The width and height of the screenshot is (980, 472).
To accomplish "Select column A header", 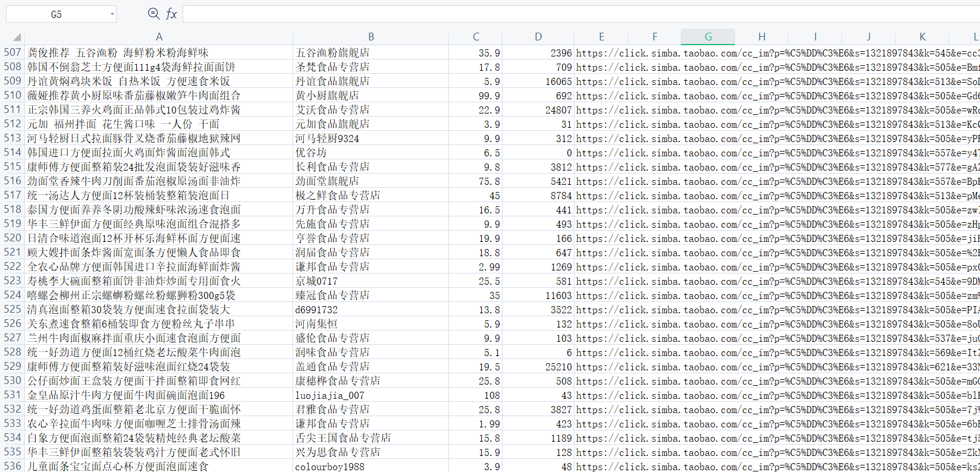I will (x=159, y=37).
